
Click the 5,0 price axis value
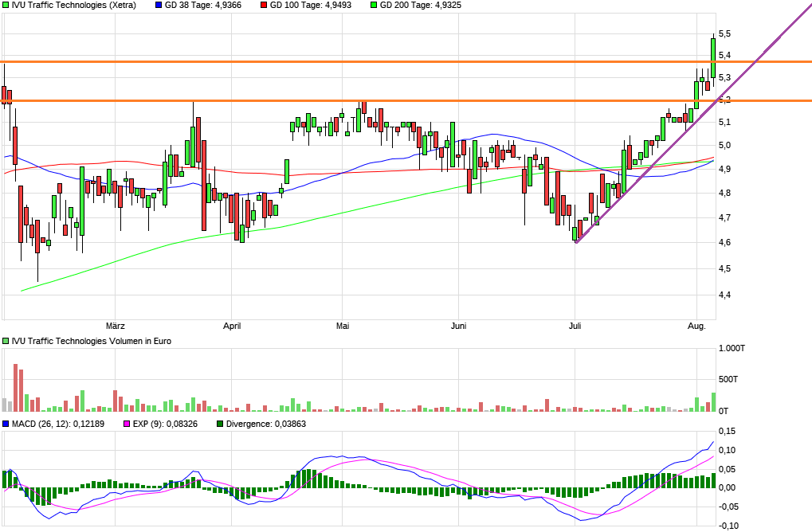[725, 146]
